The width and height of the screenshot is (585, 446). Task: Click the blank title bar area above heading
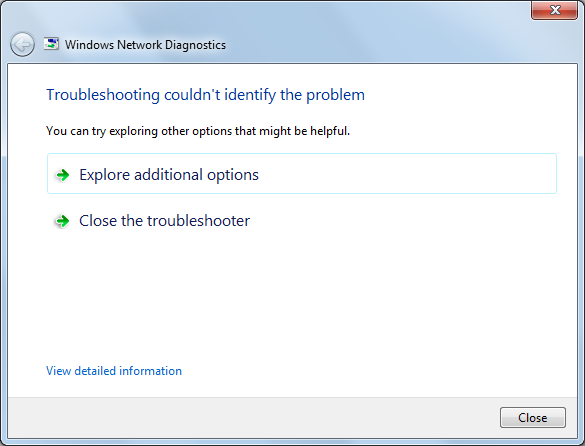[x=373, y=41]
